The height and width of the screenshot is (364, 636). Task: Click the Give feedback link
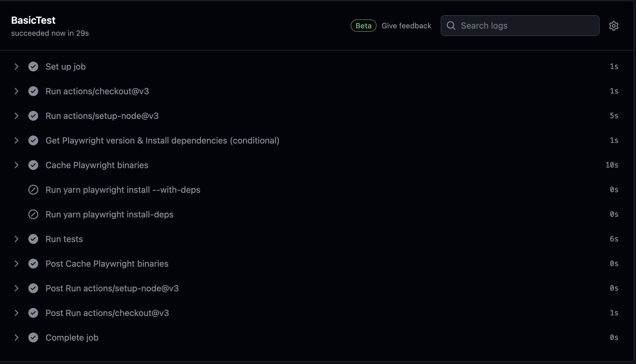pos(406,26)
